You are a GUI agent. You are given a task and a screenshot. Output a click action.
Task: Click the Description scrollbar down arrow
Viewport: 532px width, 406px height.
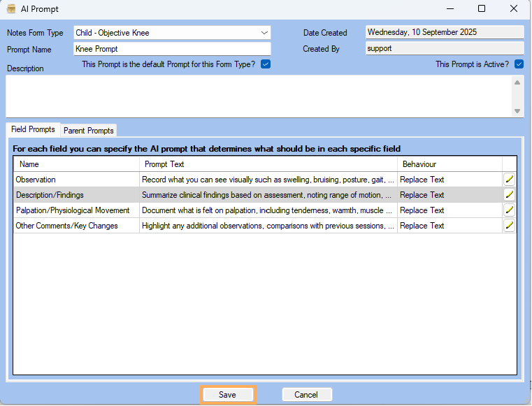tap(517, 111)
